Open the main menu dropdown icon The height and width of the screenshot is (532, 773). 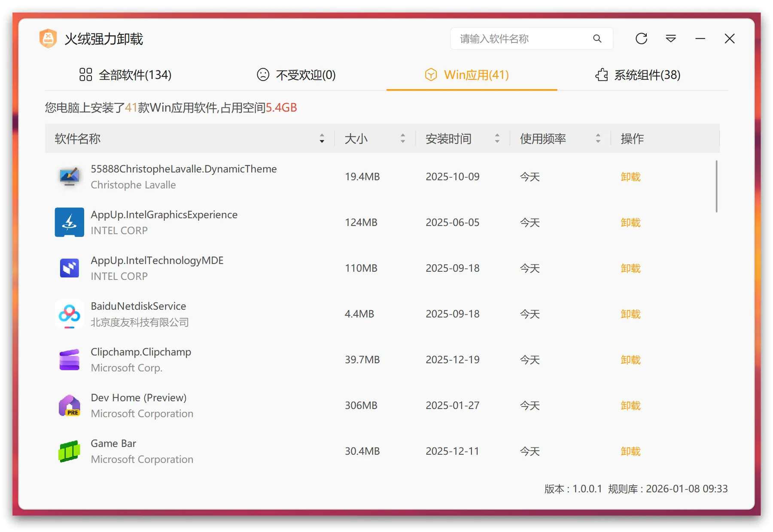tap(671, 39)
